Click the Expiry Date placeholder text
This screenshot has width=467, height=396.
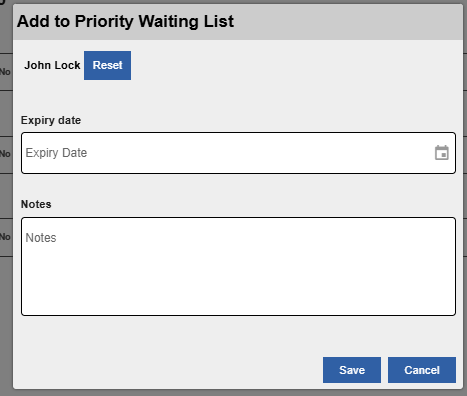56,153
